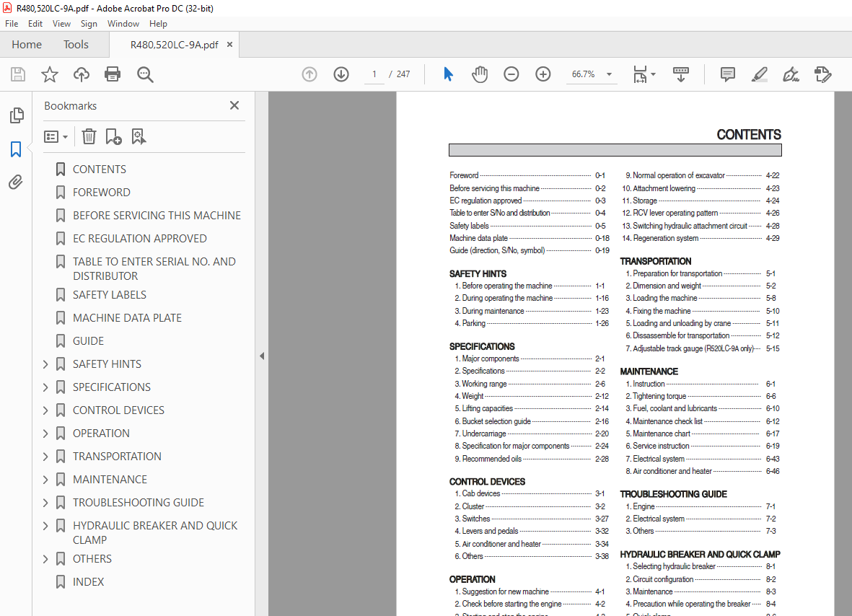Jump to the FOREWORD bookmark

pos(102,193)
